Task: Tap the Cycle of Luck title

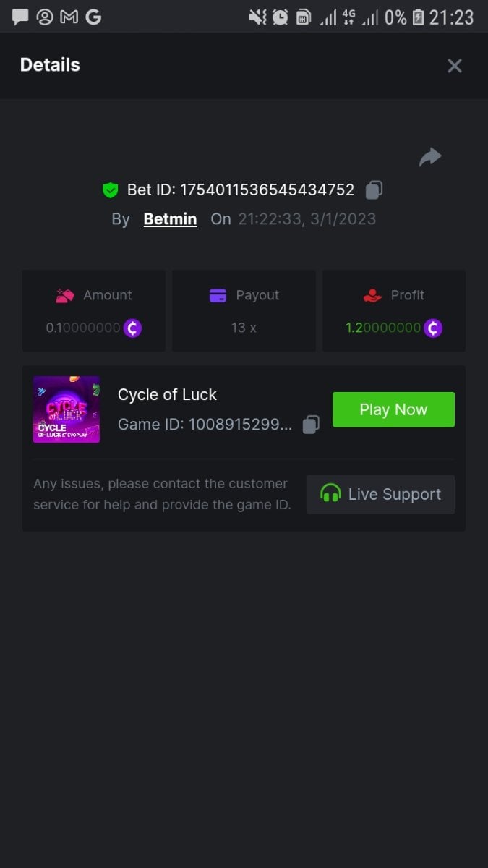Action: point(167,395)
